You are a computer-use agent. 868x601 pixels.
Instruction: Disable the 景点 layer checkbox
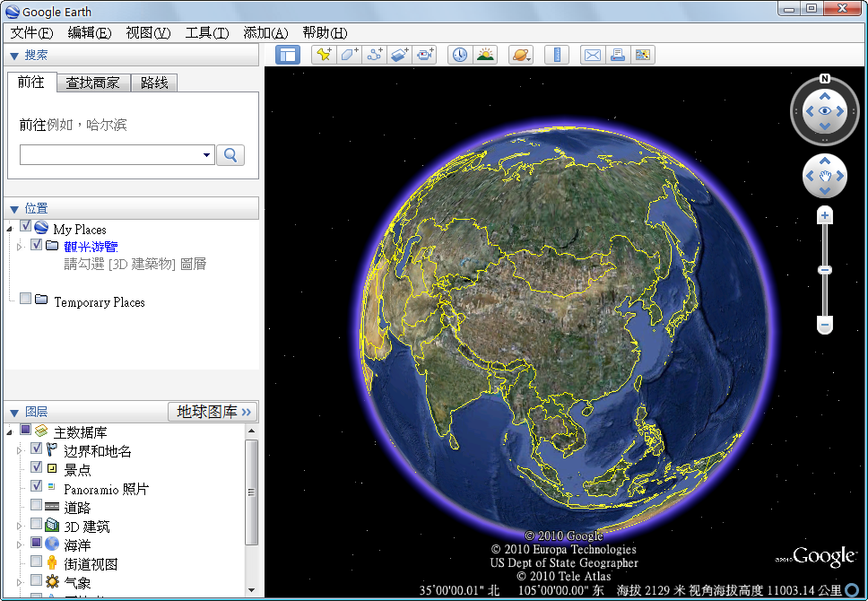(x=36, y=467)
